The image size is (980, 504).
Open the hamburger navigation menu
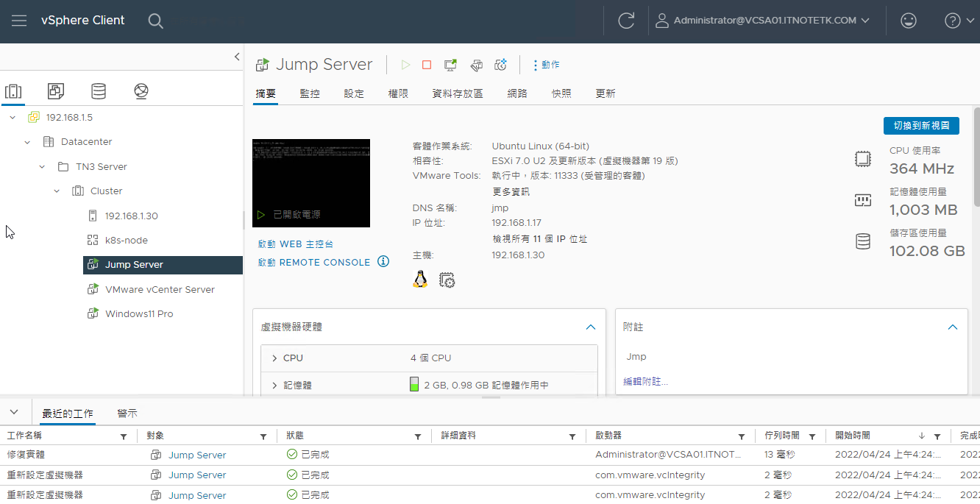19,21
